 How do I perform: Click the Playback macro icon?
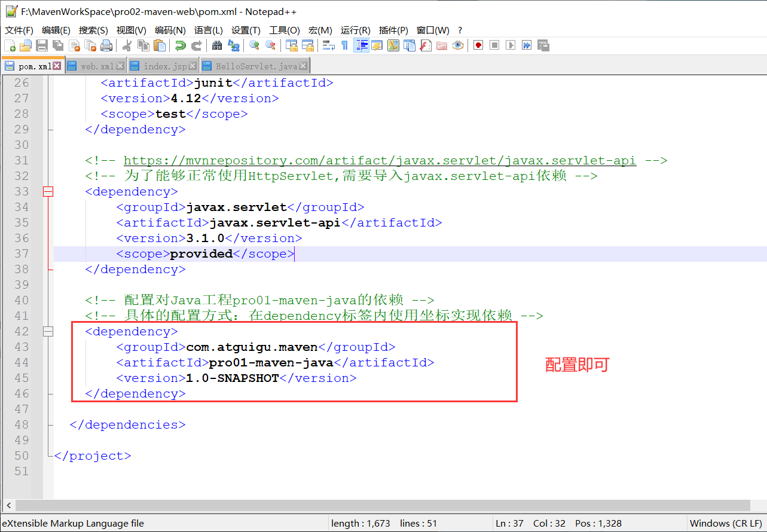[511, 45]
